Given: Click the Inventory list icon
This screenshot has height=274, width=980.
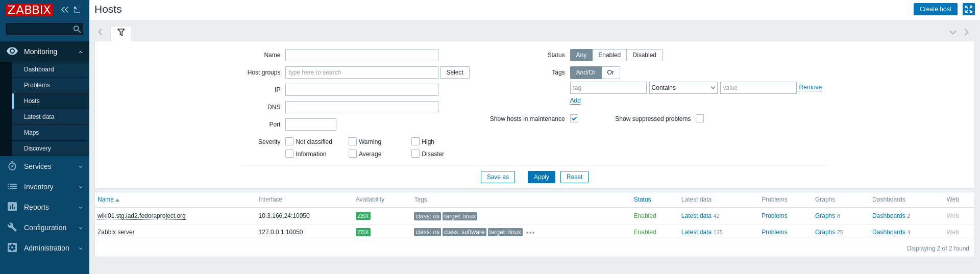Looking at the screenshot, I should (12, 187).
